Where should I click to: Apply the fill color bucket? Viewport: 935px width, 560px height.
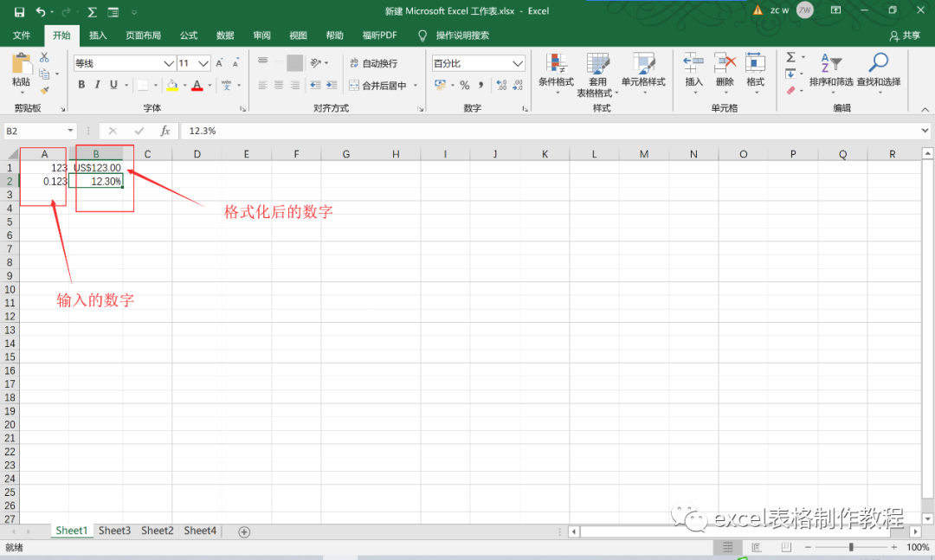click(x=172, y=86)
